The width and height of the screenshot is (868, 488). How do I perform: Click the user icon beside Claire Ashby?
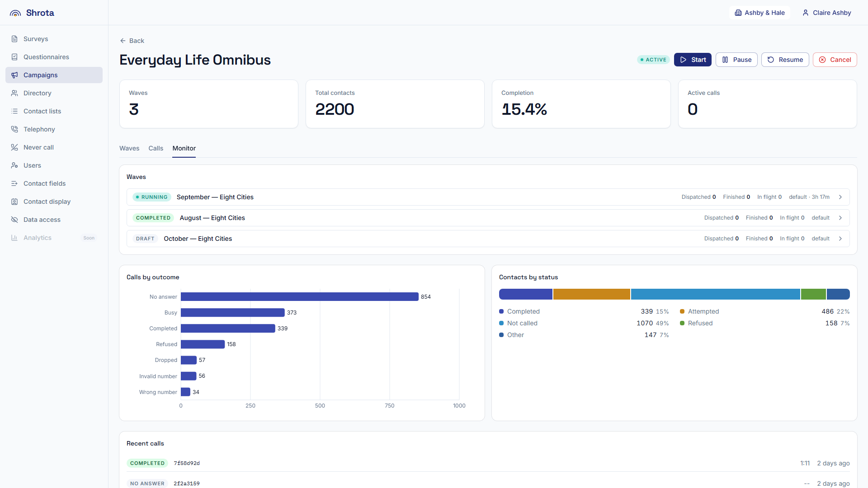806,13
